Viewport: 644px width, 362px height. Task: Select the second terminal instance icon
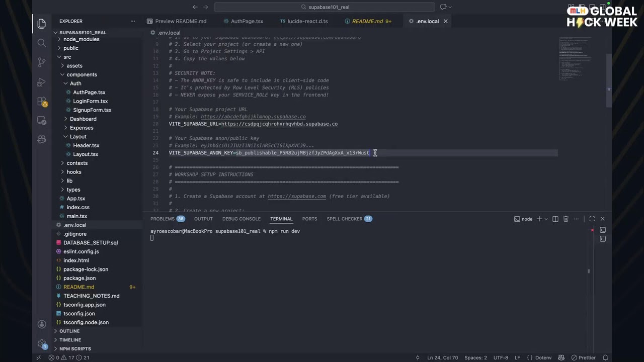coord(603,239)
